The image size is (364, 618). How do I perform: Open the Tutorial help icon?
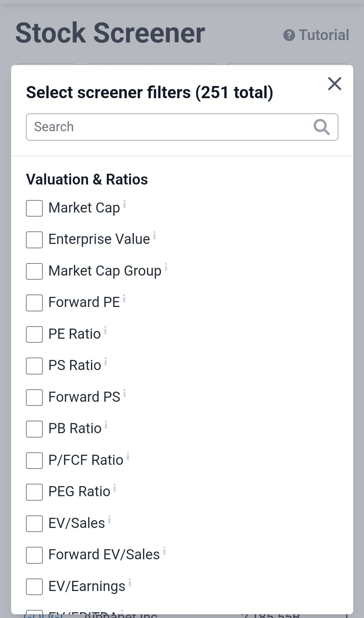[290, 35]
